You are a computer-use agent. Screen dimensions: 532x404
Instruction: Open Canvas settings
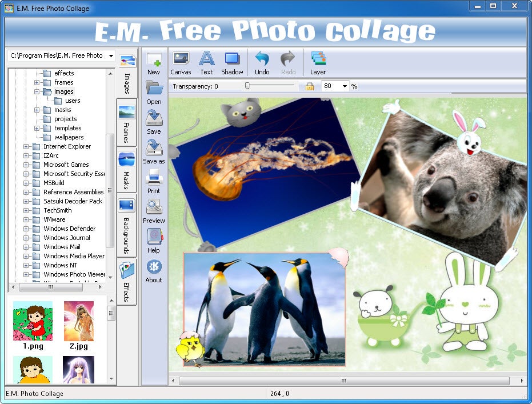point(181,63)
